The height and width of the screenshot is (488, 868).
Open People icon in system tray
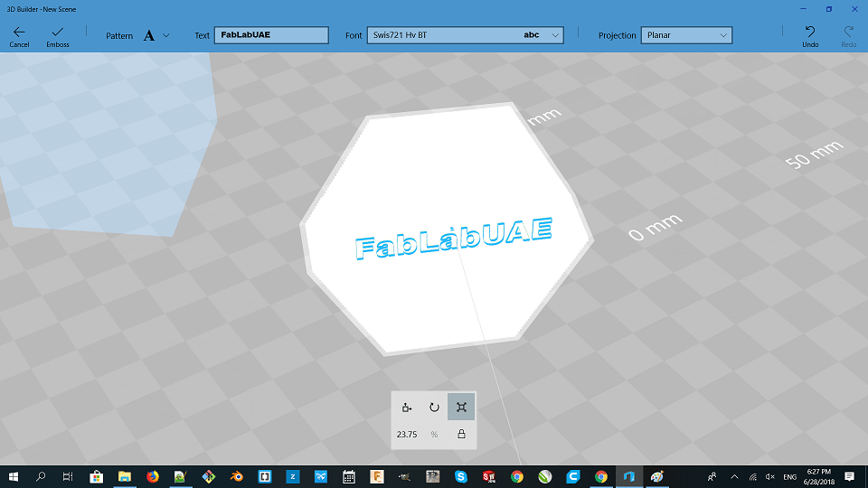tap(712, 476)
